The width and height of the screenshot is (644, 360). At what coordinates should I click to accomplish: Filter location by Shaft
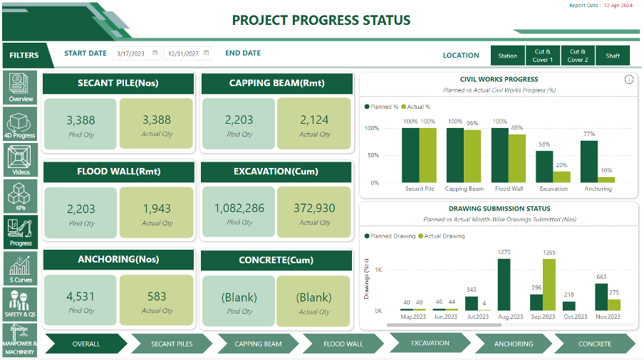pos(613,55)
